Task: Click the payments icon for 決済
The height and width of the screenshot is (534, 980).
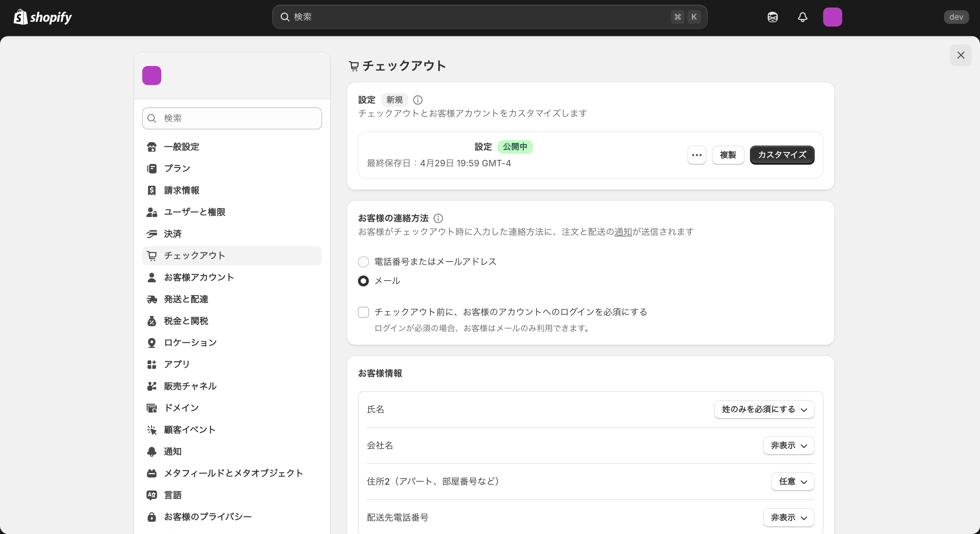Action: 152,234
